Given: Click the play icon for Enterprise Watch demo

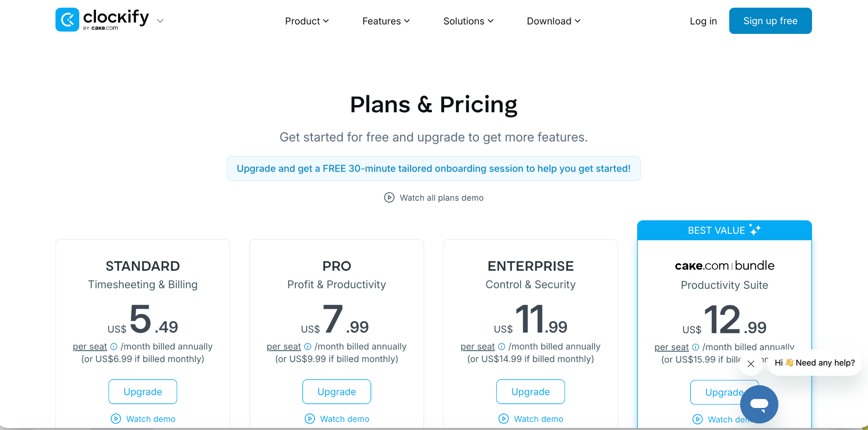Looking at the screenshot, I should click(504, 419).
